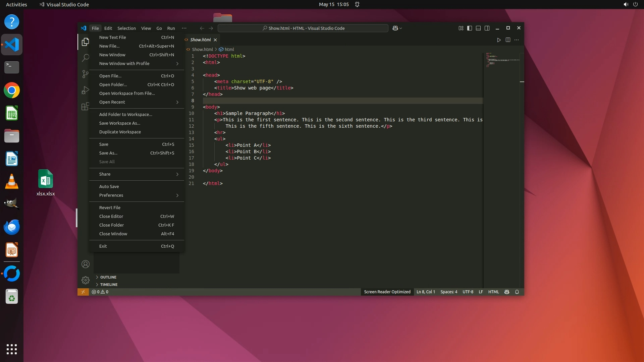Viewport: 644px width, 362px height.
Task: Click the Run play icon in editor toolbar
Action: (x=499, y=40)
